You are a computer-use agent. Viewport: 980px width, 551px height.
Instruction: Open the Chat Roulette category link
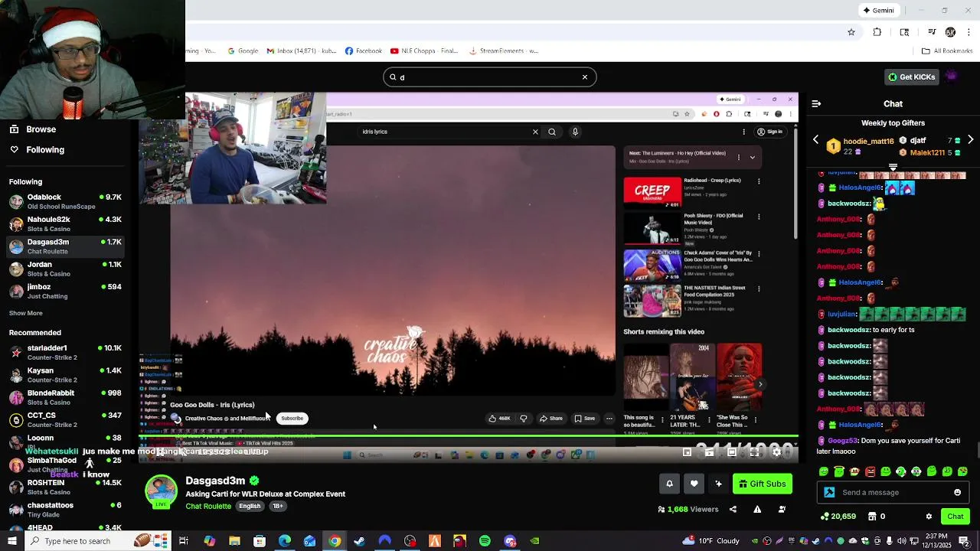(208, 507)
